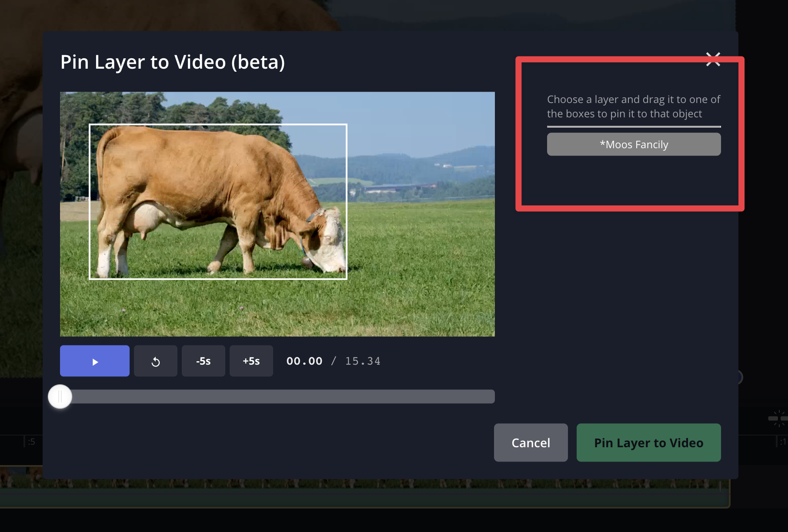This screenshot has width=788, height=532.
Task: Jump forward five seconds
Action: coord(251,361)
